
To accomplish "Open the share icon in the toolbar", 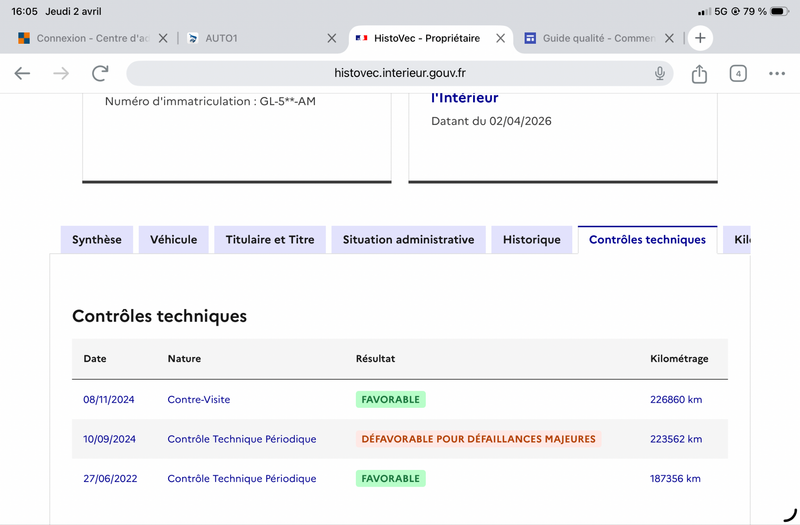I will pyautogui.click(x=699, y=73).
